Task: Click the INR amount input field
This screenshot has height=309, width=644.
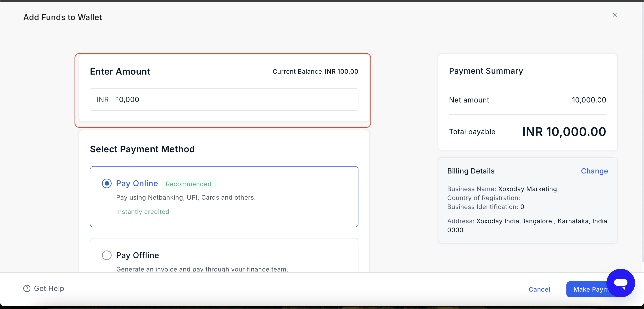Action: tap(224, 100)
